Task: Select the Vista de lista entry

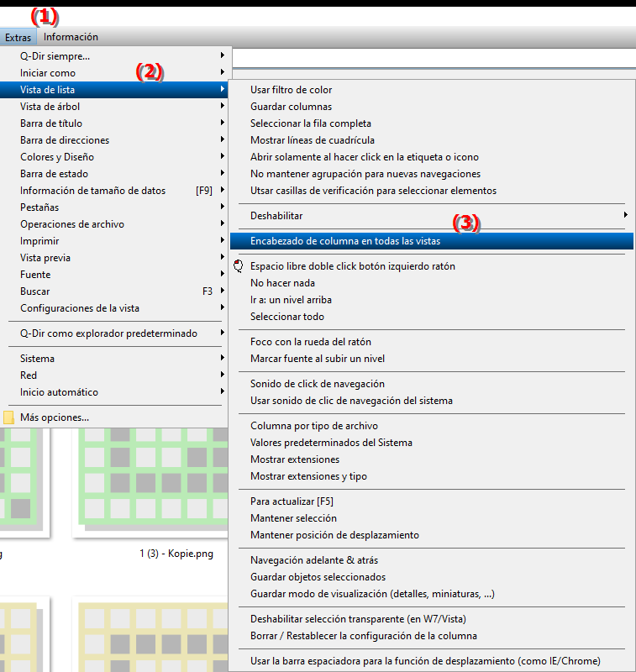Action: point(115,90)
